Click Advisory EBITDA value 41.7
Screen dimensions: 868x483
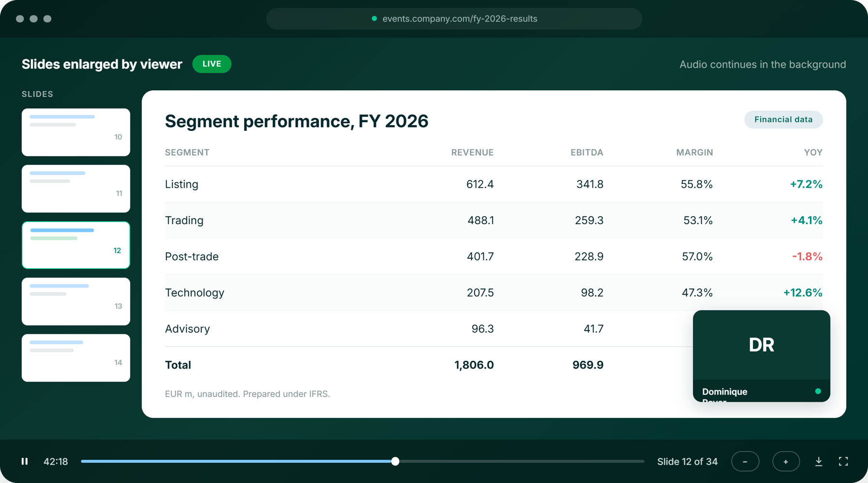click(x=593, y=329)
